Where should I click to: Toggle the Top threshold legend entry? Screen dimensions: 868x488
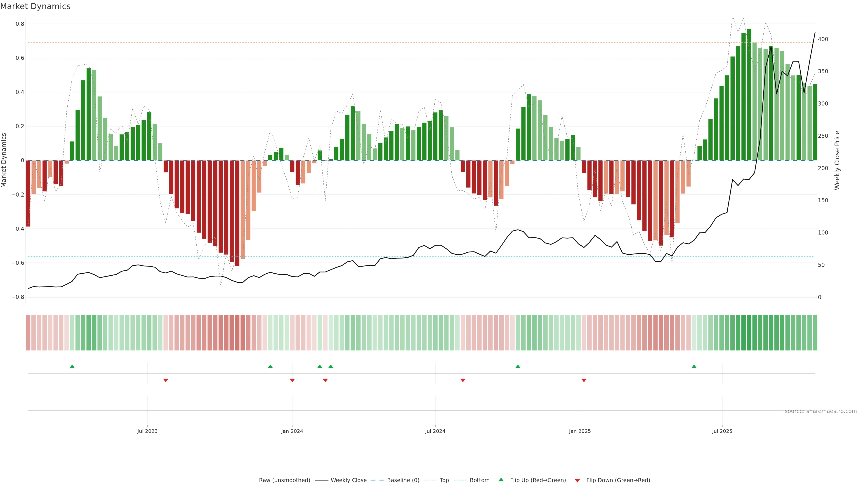coord(444,480)
